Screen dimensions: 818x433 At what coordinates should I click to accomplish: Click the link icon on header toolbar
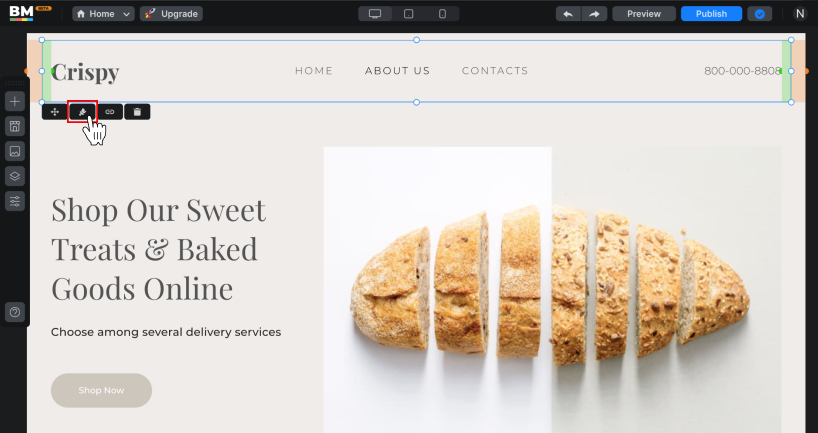pyautogui.click(x=110, y=112)
